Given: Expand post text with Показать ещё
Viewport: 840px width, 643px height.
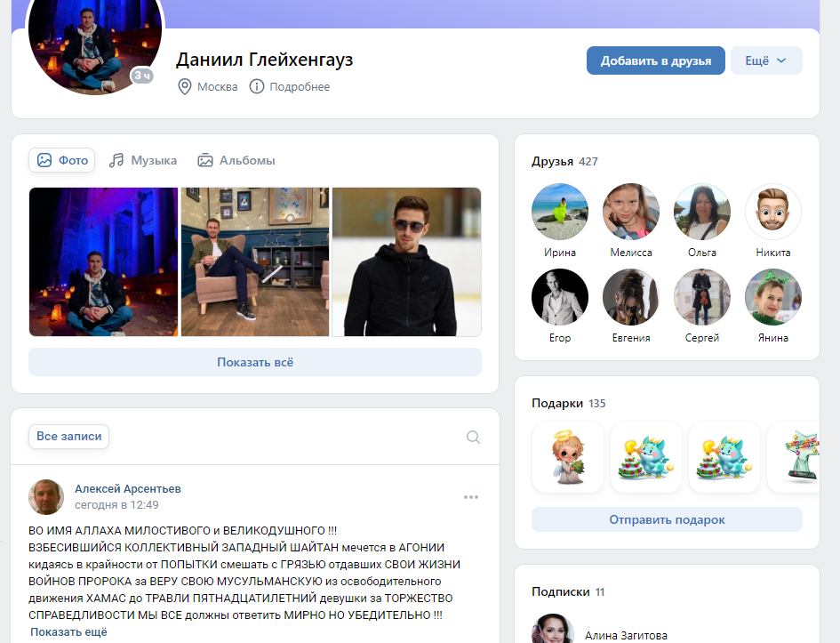Looking at the screenshot, I should click(68, 631).
